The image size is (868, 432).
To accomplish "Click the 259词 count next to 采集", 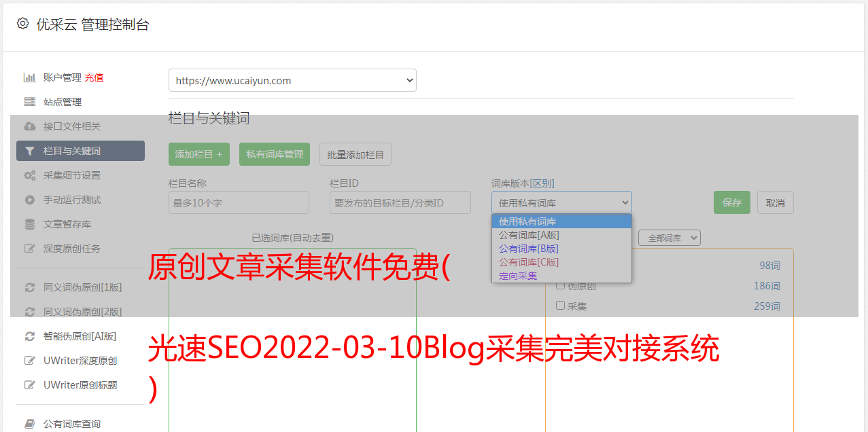I will (767, 306).
